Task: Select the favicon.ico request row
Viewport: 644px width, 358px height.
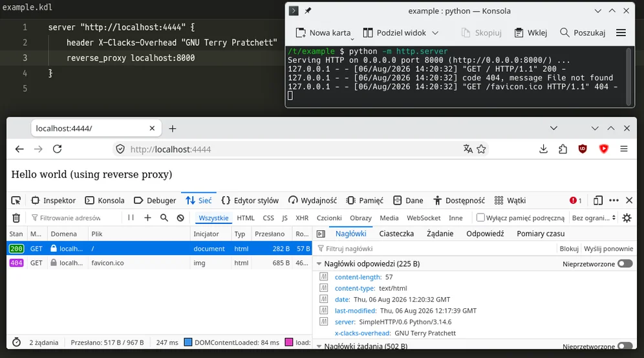Action: [x=159, y=263]
